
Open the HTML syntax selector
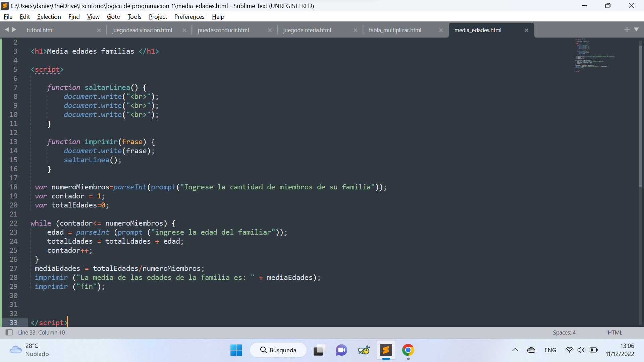click(x=615, y=333)
